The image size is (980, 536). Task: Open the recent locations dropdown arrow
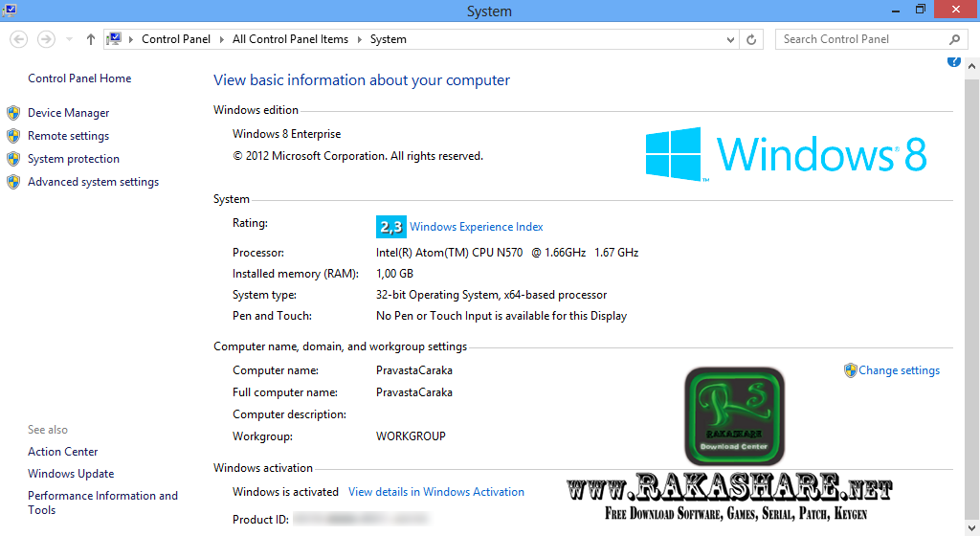69,39
